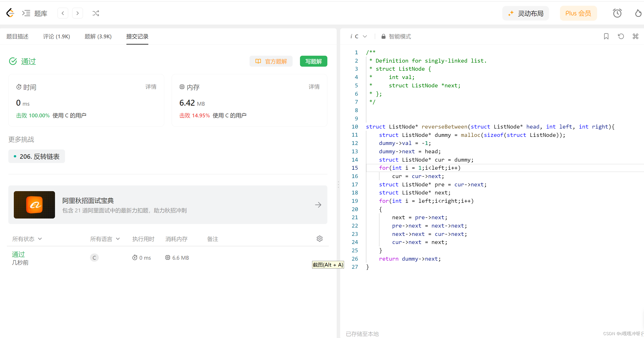
Task: Toggle the 智能模式 smart mode lock
Action: pos(396,36)
